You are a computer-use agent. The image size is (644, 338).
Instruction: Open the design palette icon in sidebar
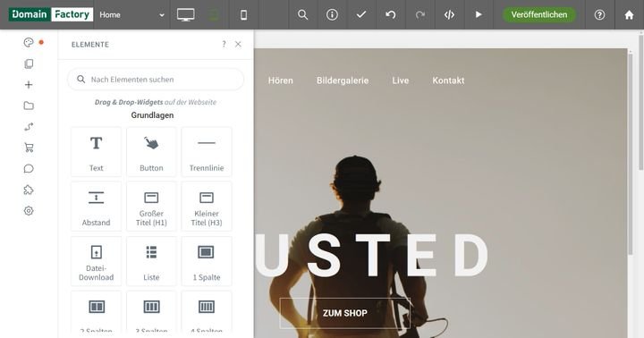coord(29,42)
